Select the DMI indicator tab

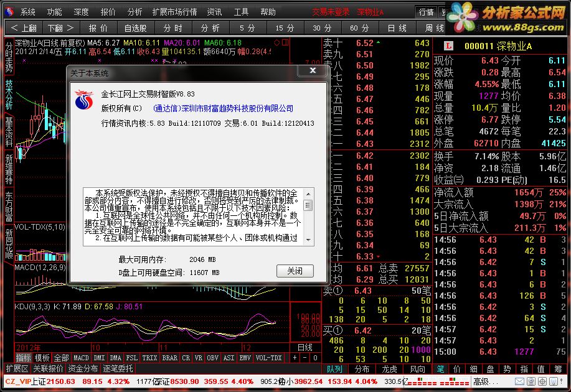(x=100, y=358)
